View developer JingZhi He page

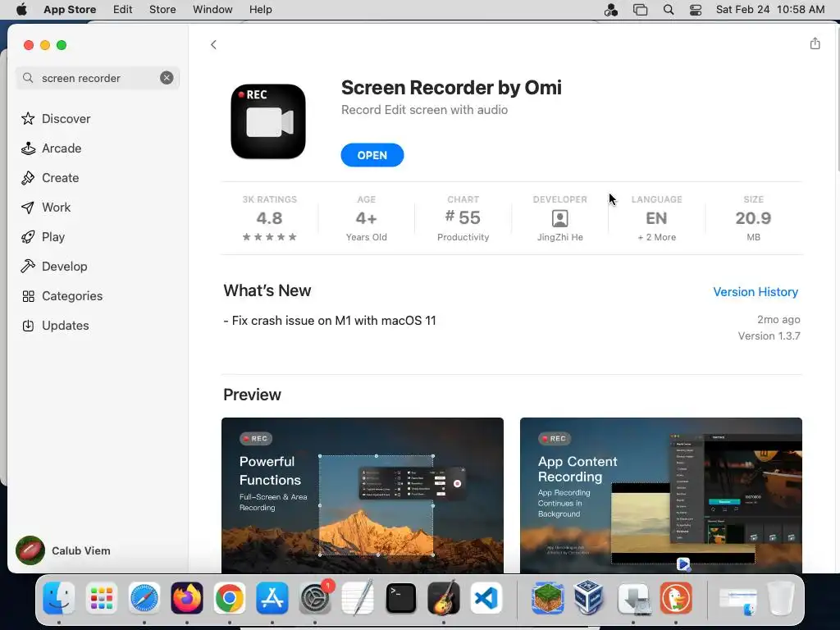pos(559,218)
